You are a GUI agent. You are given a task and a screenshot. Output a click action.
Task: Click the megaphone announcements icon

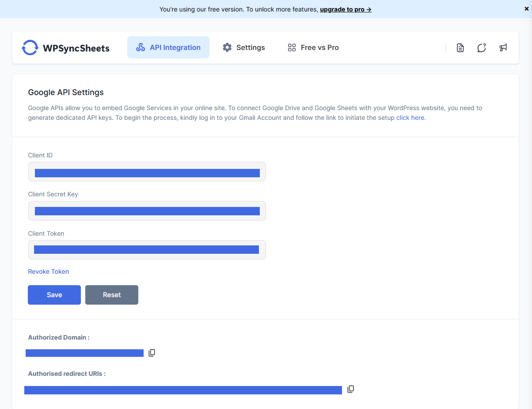pyautogui.click(x=503, y=48)
